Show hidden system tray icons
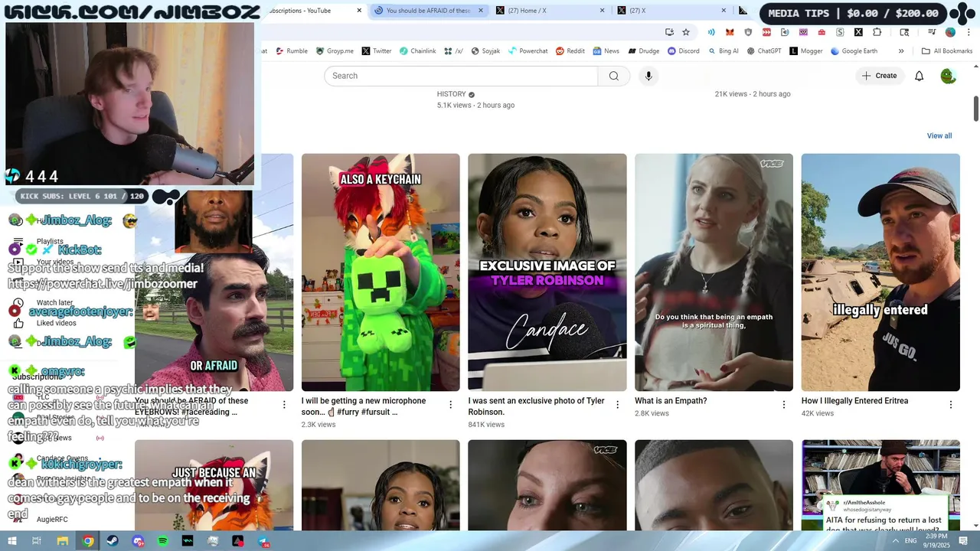The height and width of the screenshot is (551, 980). pos(896,541)
